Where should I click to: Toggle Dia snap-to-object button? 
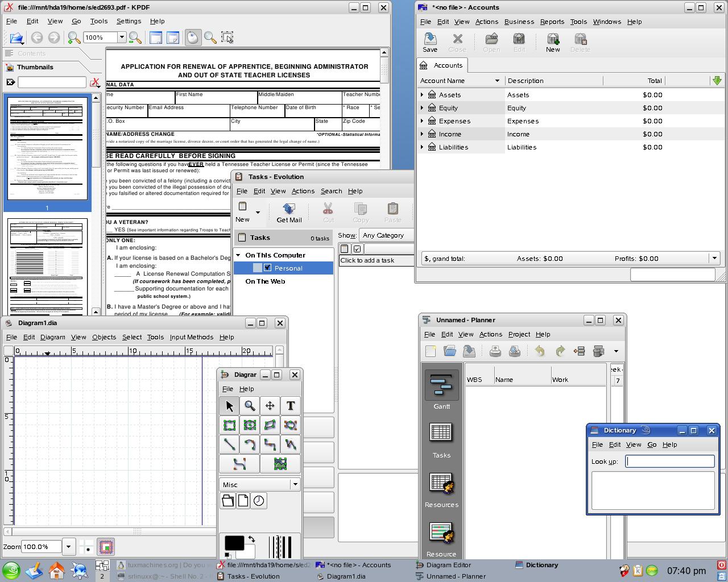point(106,547)
